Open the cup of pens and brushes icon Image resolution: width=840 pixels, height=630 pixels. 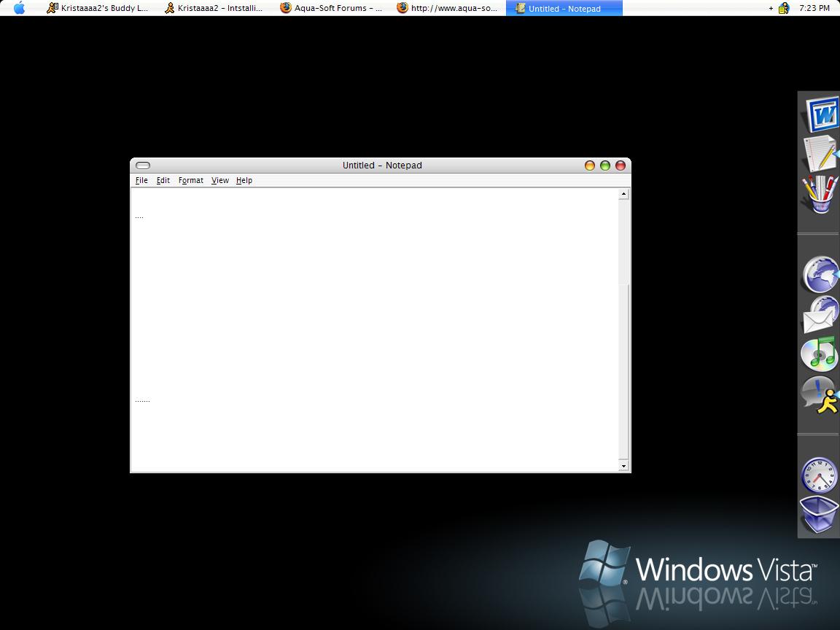(x=820, y=194)
